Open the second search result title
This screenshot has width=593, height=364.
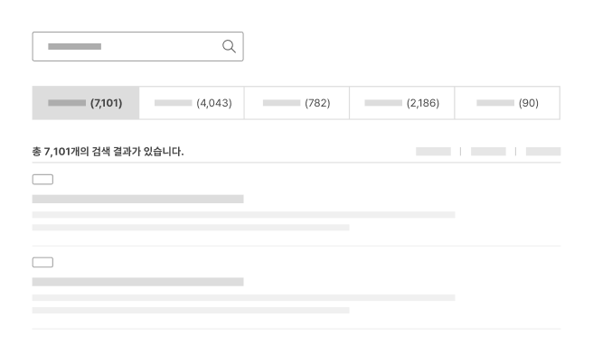coord(137,282)
